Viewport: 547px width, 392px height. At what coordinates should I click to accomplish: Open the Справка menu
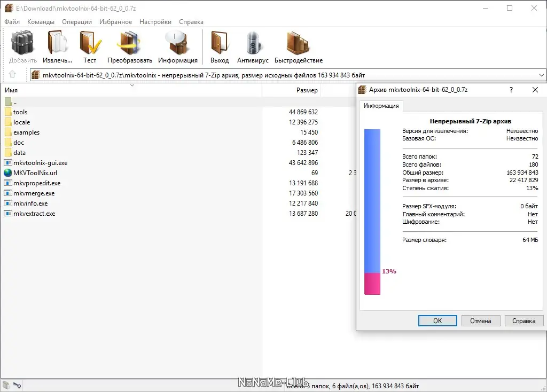pyautogui.click(x=191, y=21)
